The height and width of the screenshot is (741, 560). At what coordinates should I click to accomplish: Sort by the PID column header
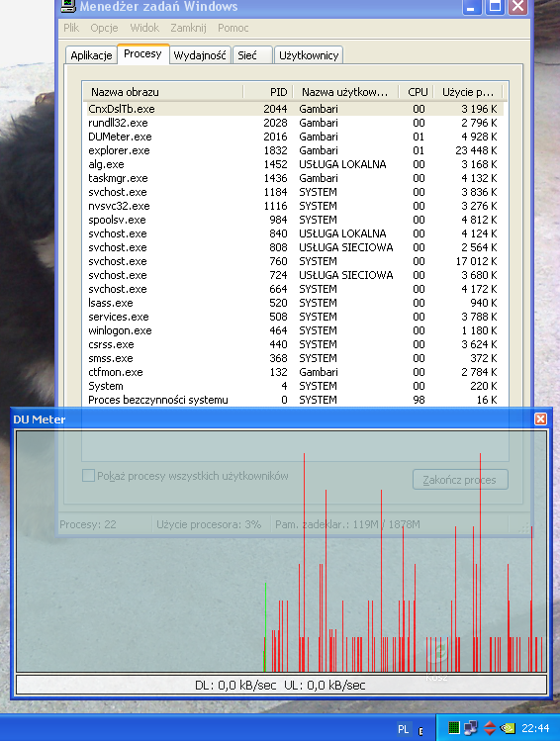pos(268,92)
